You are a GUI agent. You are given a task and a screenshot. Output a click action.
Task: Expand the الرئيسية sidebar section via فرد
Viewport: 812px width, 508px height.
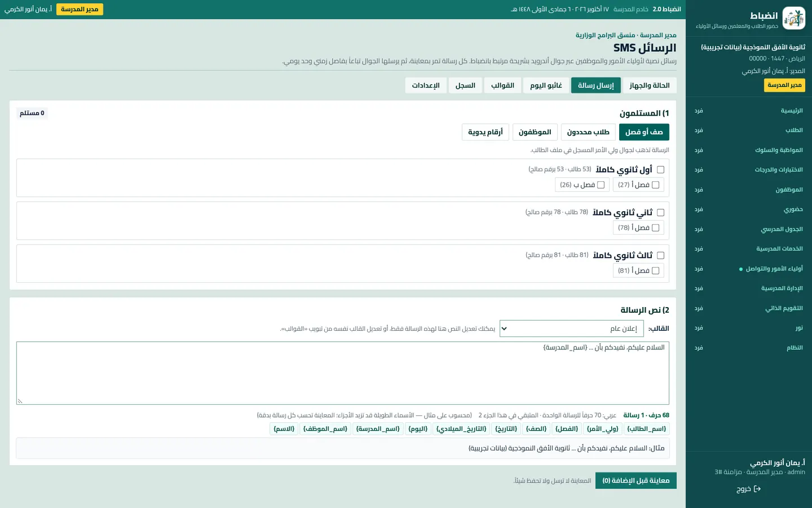[699, 111]
